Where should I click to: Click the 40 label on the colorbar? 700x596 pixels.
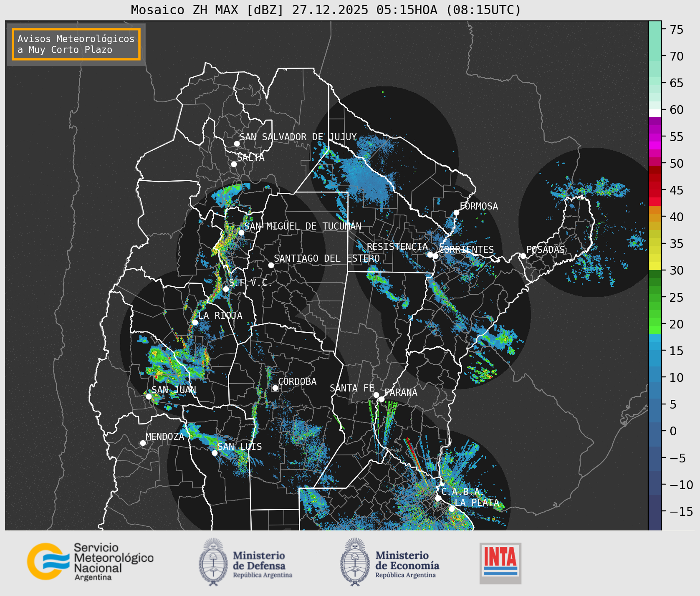point(677,217)
